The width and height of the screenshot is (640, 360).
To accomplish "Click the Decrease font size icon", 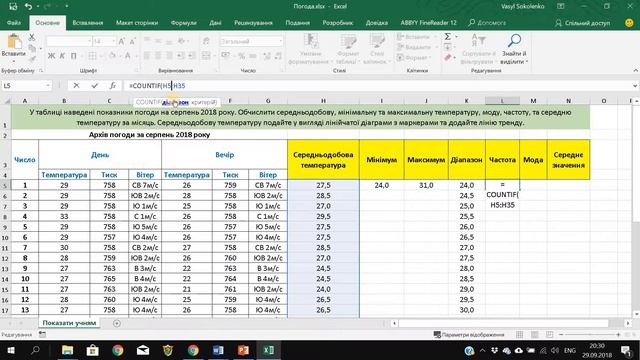I will pyautogui.click(x=132, y=41).
